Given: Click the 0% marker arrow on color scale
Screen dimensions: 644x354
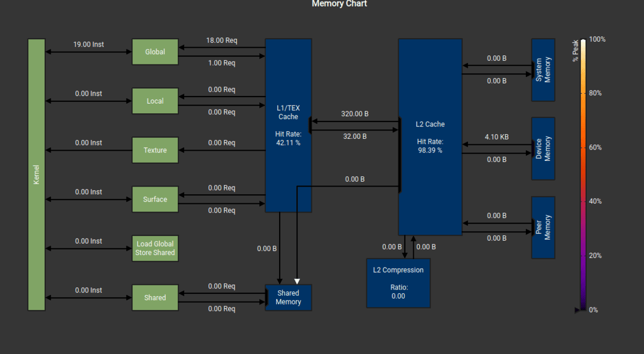Looking at the screenshot, I should tap(577, 310).
